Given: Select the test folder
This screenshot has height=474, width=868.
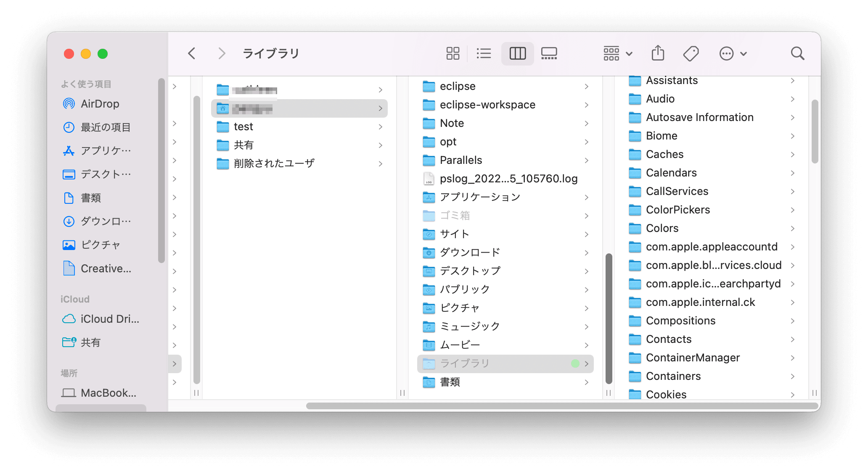Looking at the screenshot, I should coord(299,126).
